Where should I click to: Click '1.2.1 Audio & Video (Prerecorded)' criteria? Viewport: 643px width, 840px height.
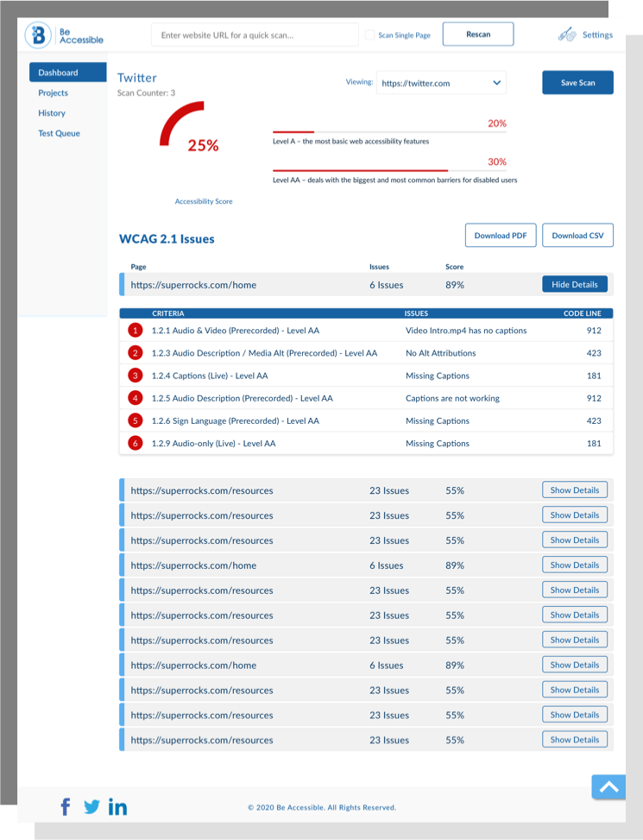[x=236, y=331]
